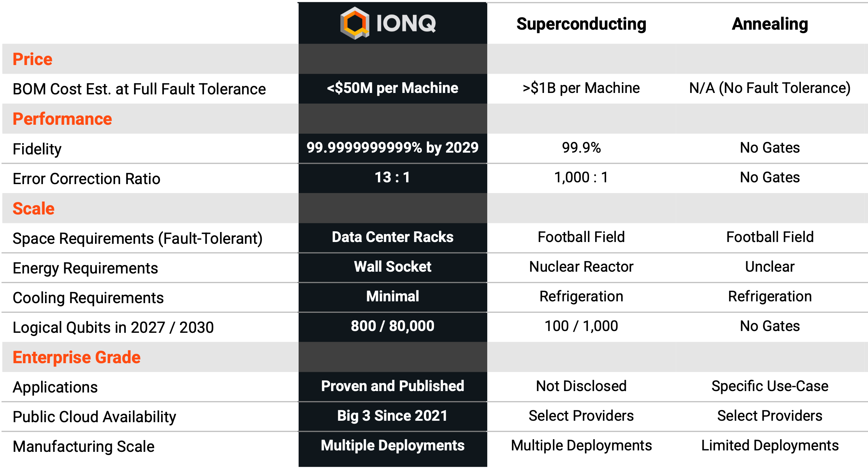This screenshot has height=469, width=868.
Task: Click the 'Manufacturing Scale' row label
Action: [84, 446]
